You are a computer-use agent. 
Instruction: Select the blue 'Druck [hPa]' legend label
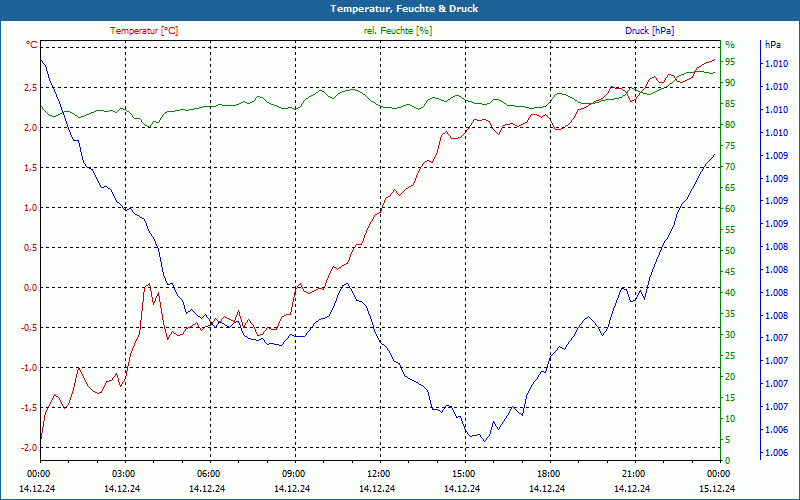pos(649,31)
